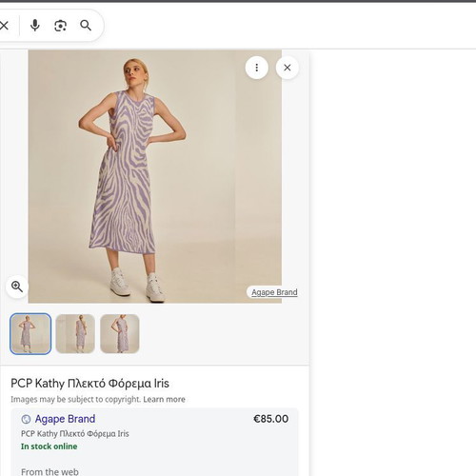Viewport: 476px width, 476px height.
Task: Open the Learn more copyright link
Action: pos(164,399)
